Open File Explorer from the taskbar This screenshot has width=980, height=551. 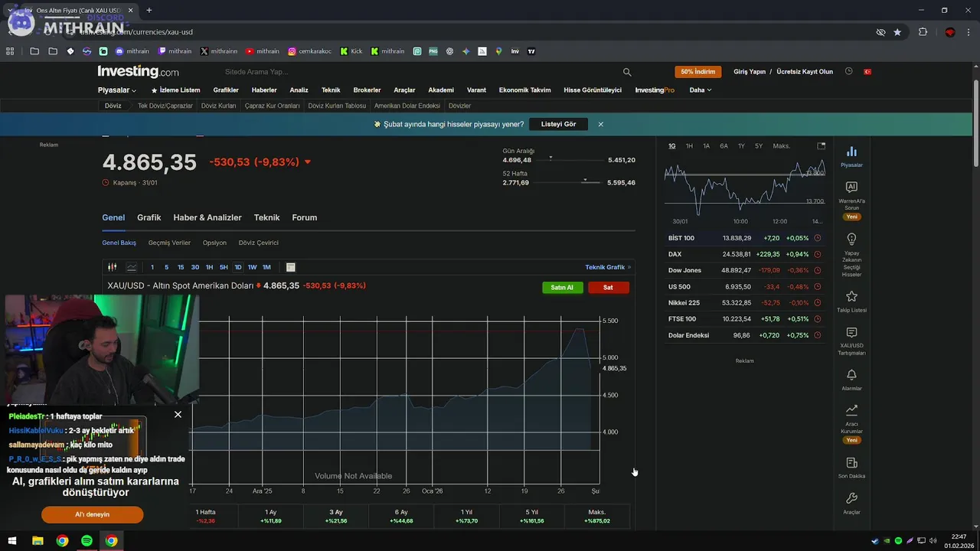(x=38, y=541)
